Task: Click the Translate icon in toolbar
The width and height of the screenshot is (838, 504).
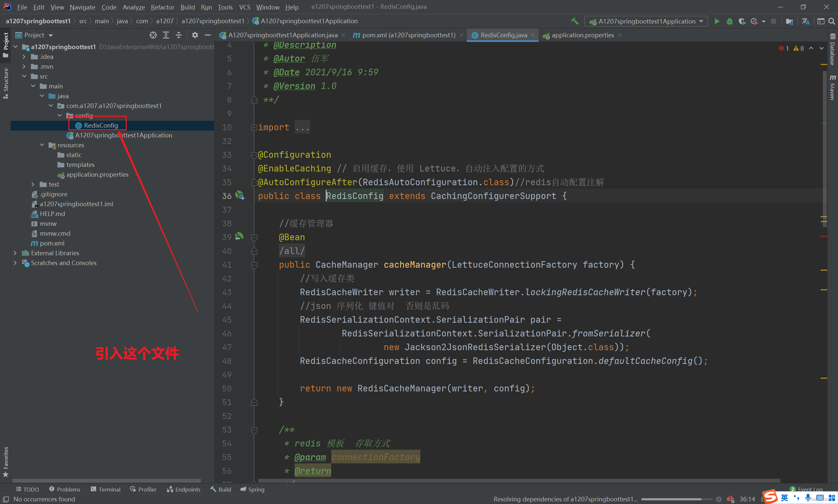Action: (x=805, y=21)
